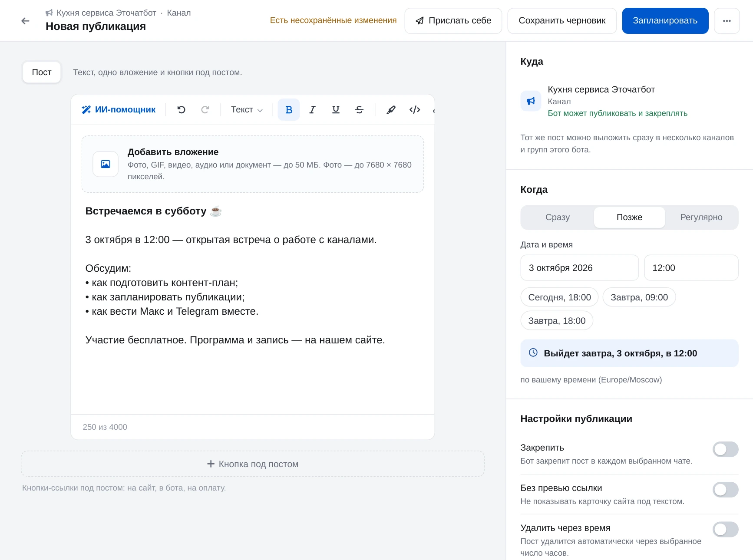Pick the Завтра, 18:00 preset
The image size is (753, 560).
point(557,321)
